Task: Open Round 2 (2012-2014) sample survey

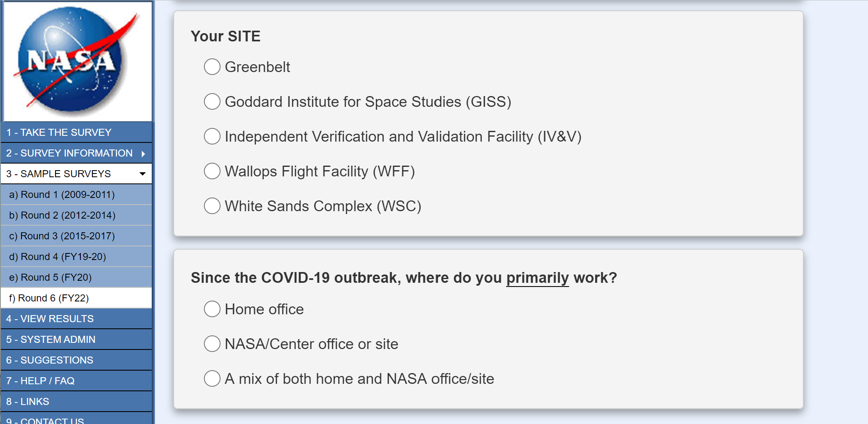Action: click(x=62, y=215)
